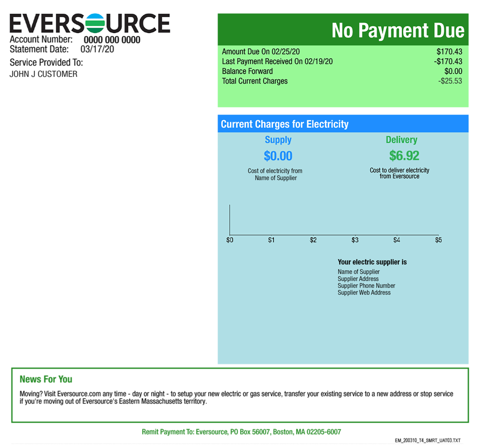Click the $3 chart axis label

(355, 240)
